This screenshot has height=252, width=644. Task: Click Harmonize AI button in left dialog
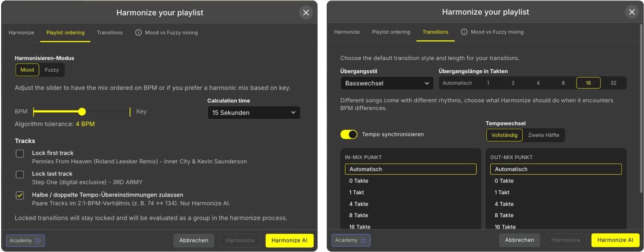click(289, 241)
